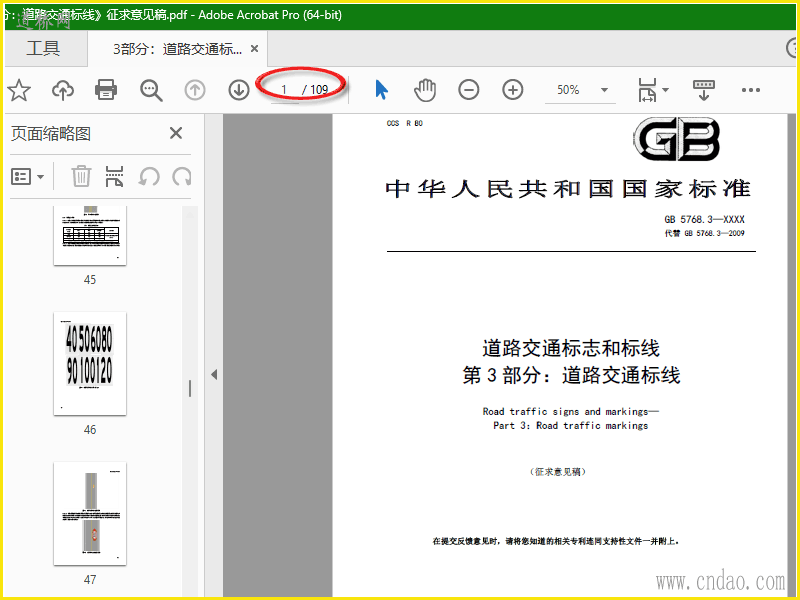Click the title '道路交通标志和标线'
This screenshot has width=800, height=600.
[x=571, y=348]
